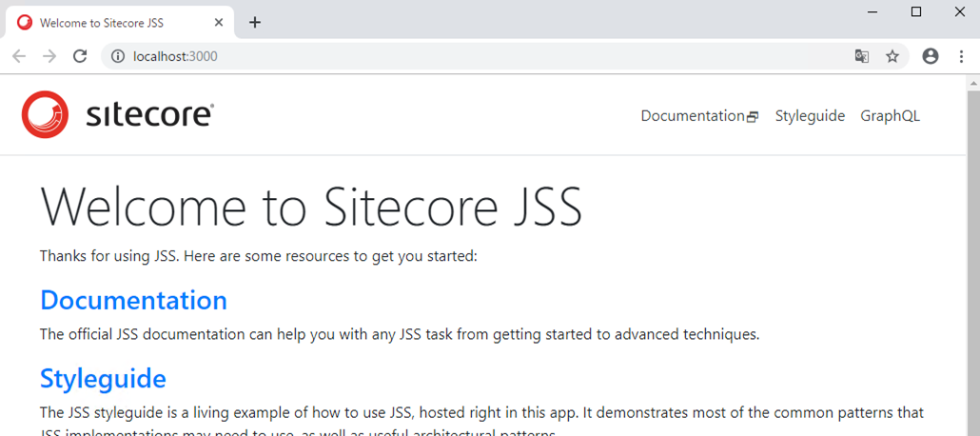Viewport: 980px width, 436px height.
Task: Reload the localhost page
Action: (x=79, y=56)
